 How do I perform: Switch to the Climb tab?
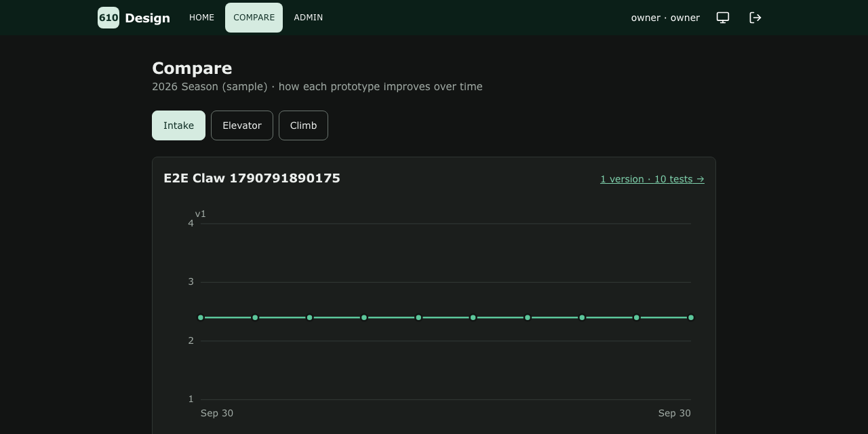[303, 125]
